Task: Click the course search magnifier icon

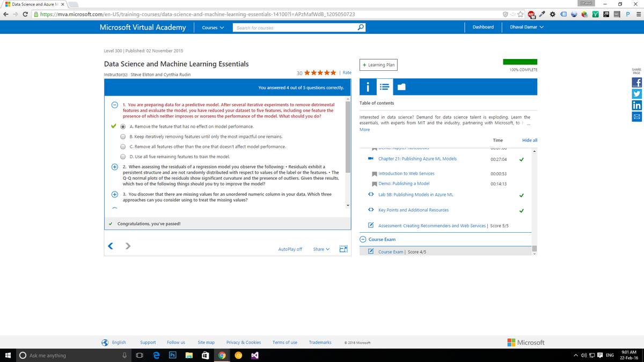Action: click(361, 27)
